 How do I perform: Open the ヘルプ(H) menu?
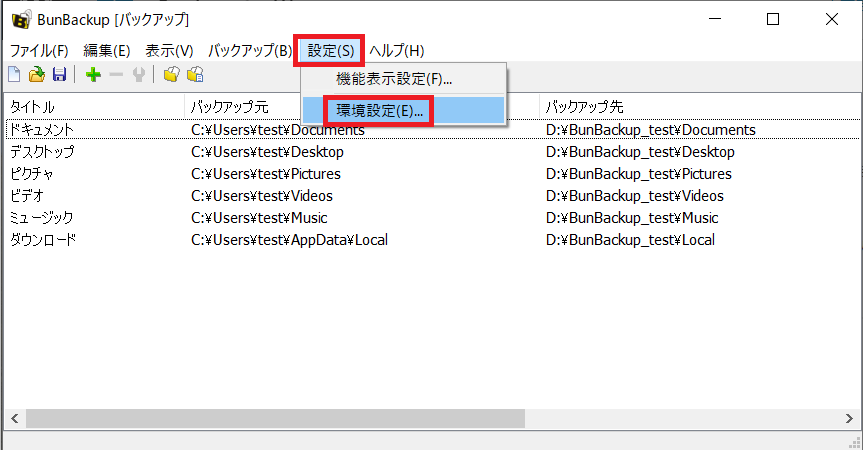396,51
